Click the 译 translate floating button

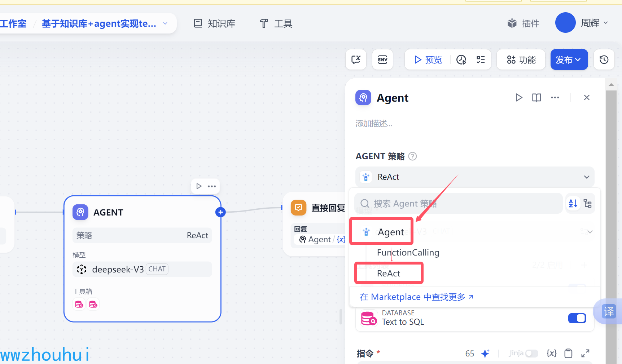click(x=609, y=311)
